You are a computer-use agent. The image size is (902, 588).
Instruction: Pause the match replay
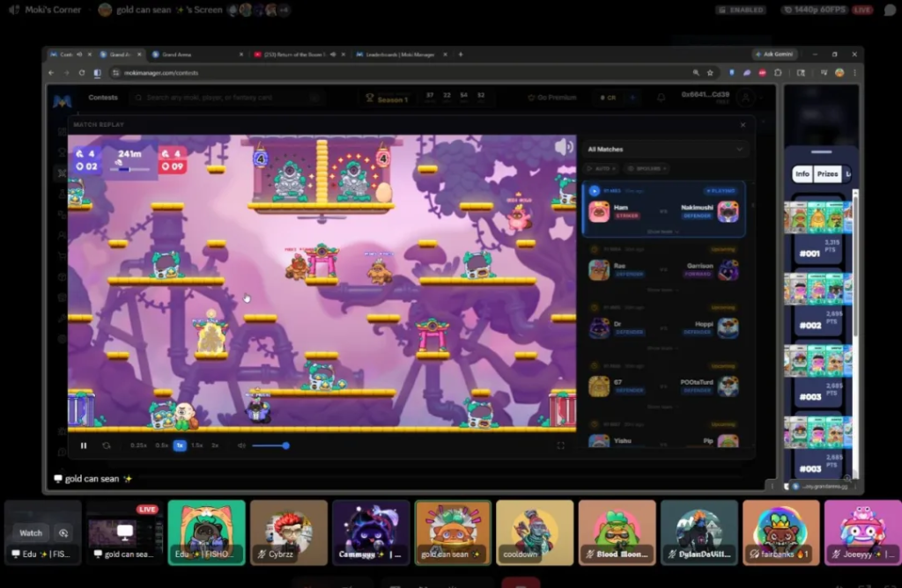pyautogui.click(x=84, y=445)
